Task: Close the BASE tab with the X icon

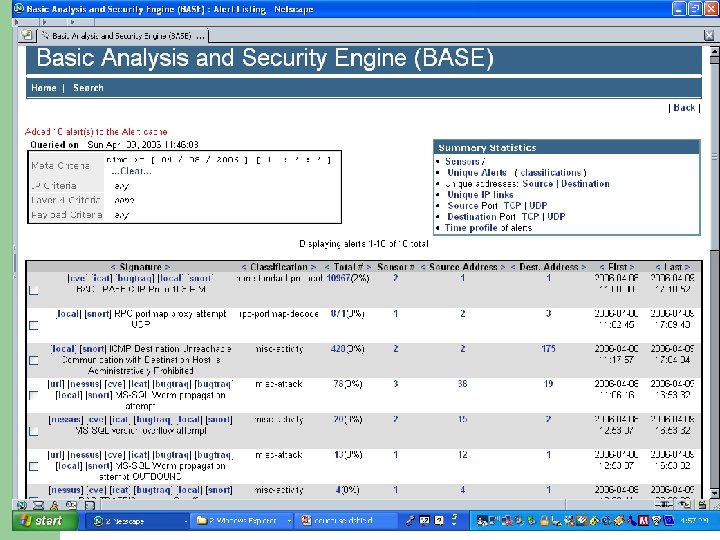Action: coord(709,35)
